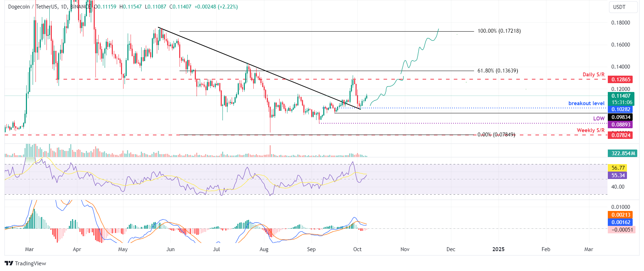The width and height of the screenshot is (644, 271).
Task: Click the 2025 label on time axis
Action: point(499,249)
